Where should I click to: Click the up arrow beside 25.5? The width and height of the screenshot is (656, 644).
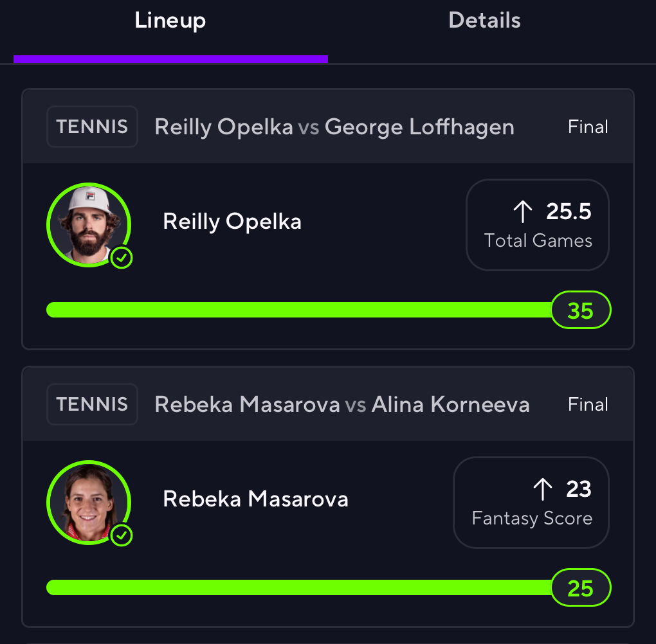(523, 211)
